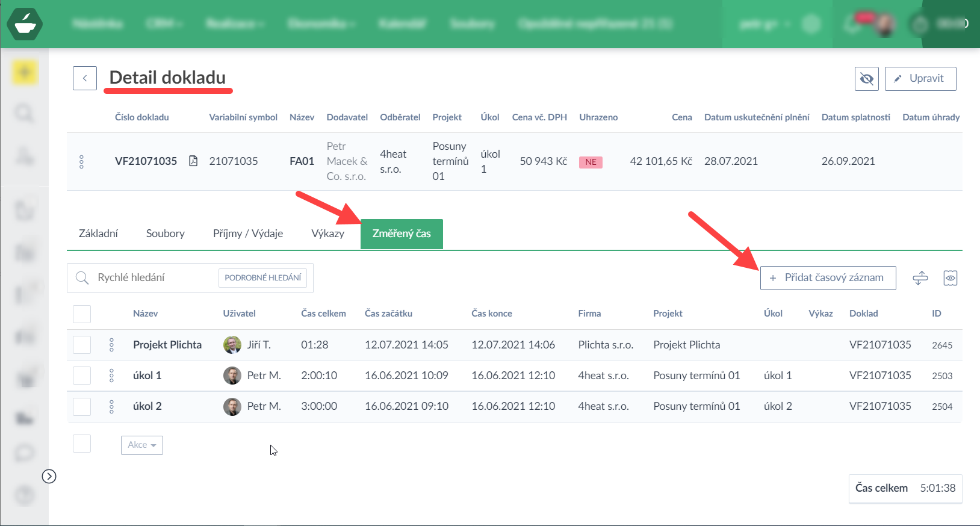The height and width of the screenshot is (526, 980).
Task: Open three-dot menu for Projekt Plichta row
Action: point(111,345)
